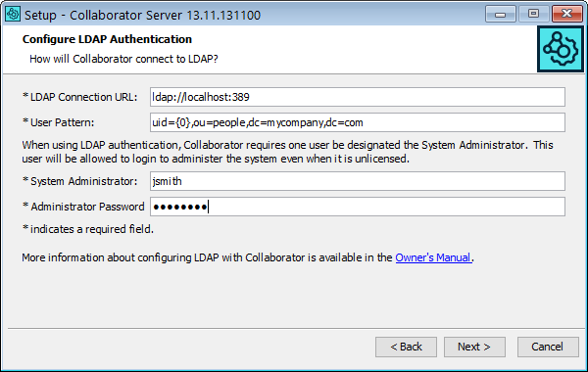Proceed with the Next button

[474, 347]
